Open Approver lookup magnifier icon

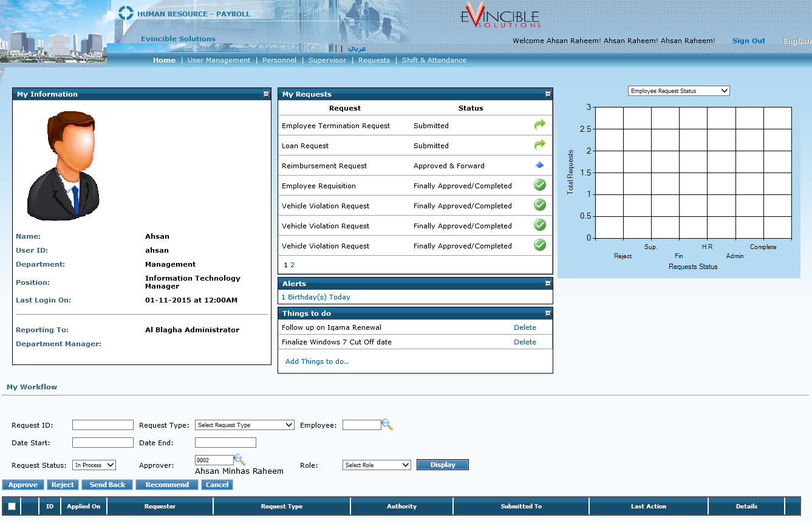240,460
